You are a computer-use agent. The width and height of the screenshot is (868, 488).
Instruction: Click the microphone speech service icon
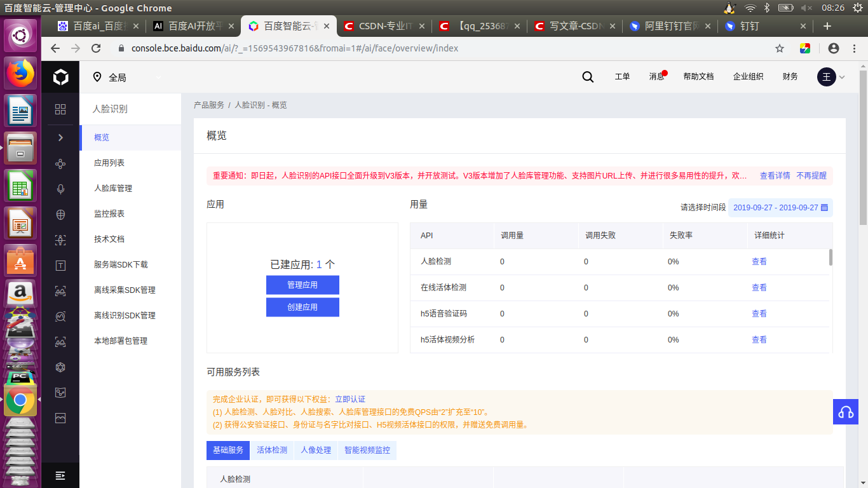[x=60, y=189]
